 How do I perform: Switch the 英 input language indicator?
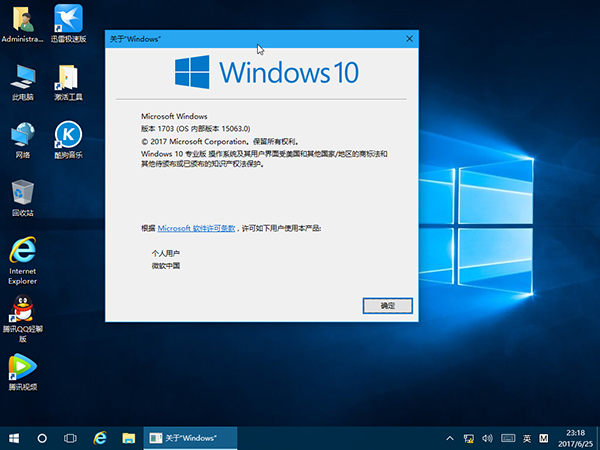(526, 438)
